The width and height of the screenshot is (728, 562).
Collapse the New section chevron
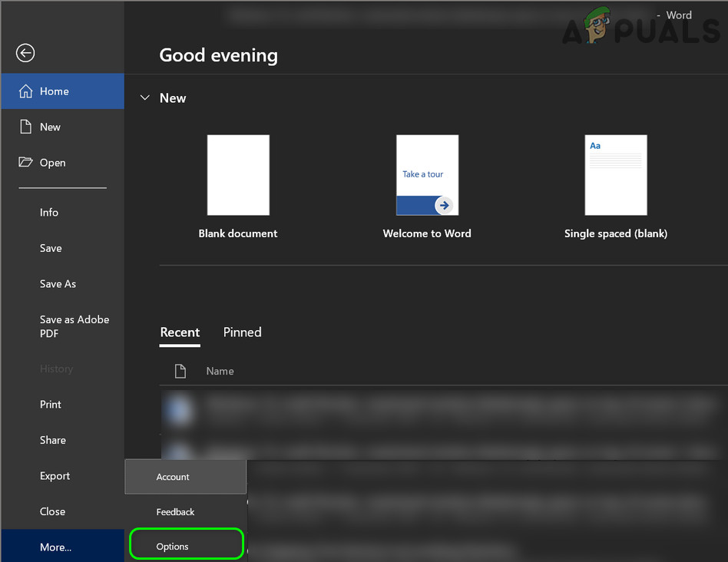145,98
